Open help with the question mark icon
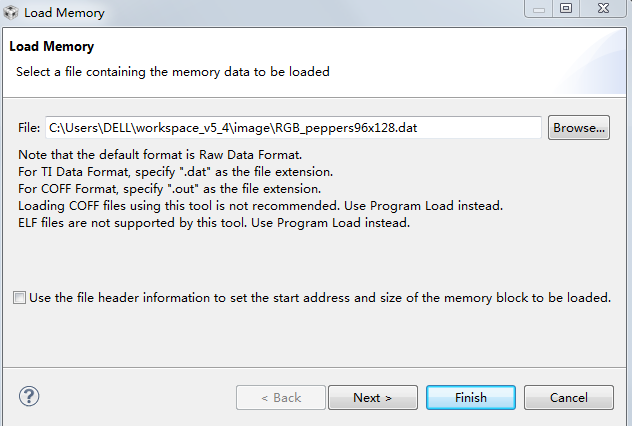Screen dimensions: 632x426 click(29, 396)
